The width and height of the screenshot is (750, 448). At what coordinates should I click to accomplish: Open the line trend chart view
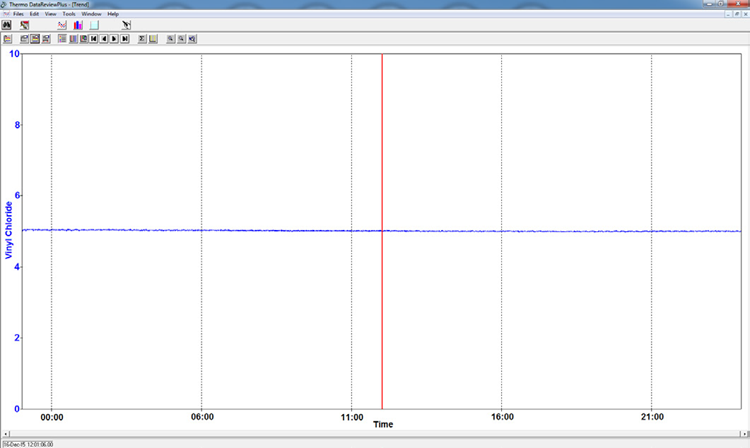(x=62, y=25)
